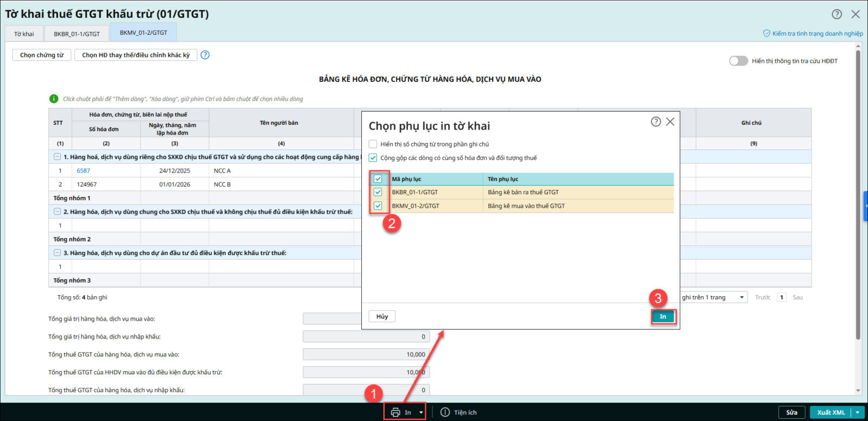
Task: Click help icon in the print dialog
Action: point(656,122)
